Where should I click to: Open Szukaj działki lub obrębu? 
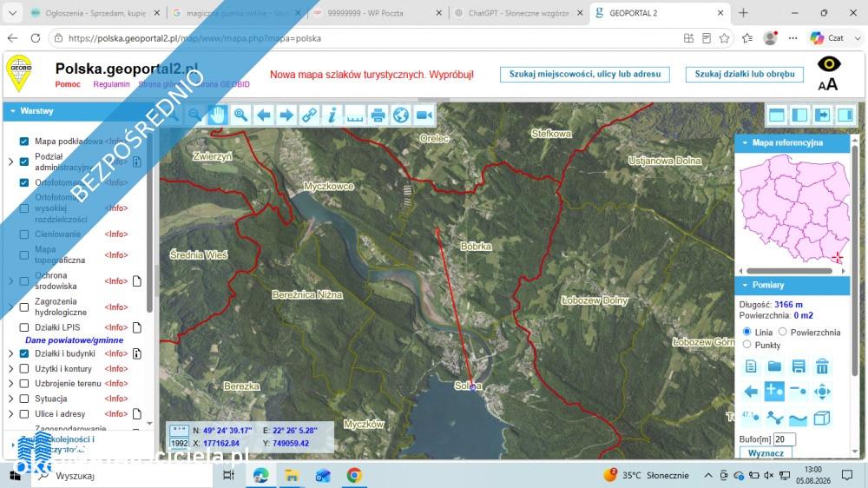[x=745, y=74]
